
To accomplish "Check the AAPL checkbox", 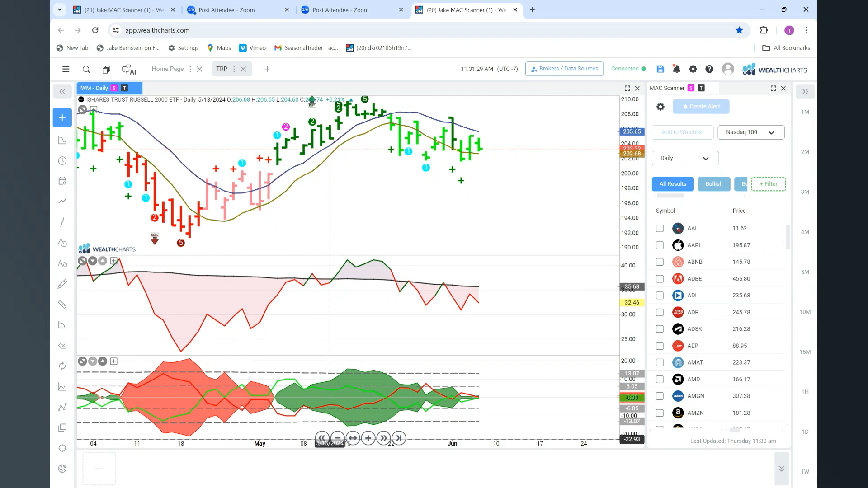I will point(660,245).
